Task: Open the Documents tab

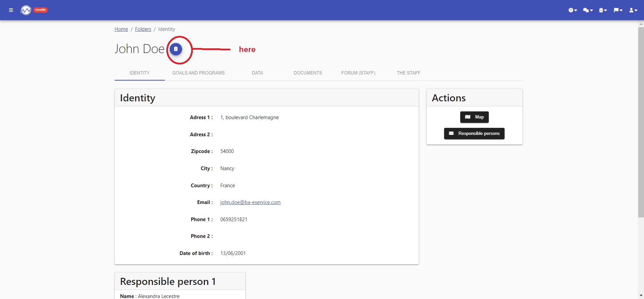Action: pos(308,73)
